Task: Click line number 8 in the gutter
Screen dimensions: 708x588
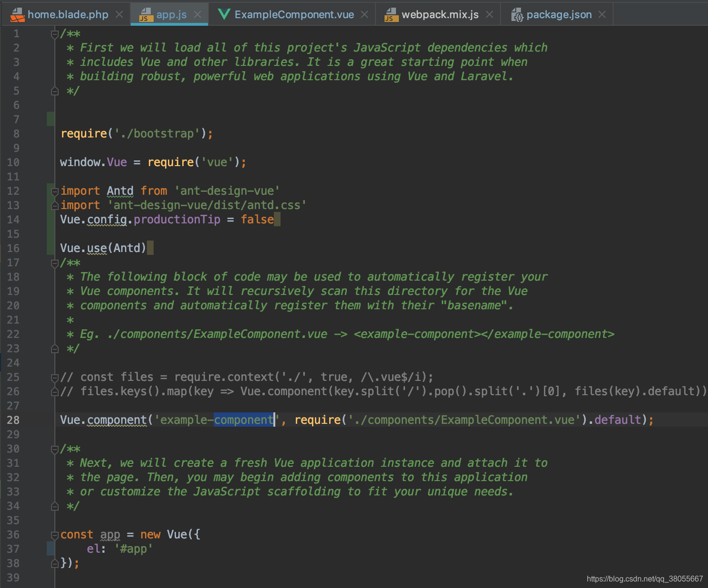Action: (x=16, y=134)
